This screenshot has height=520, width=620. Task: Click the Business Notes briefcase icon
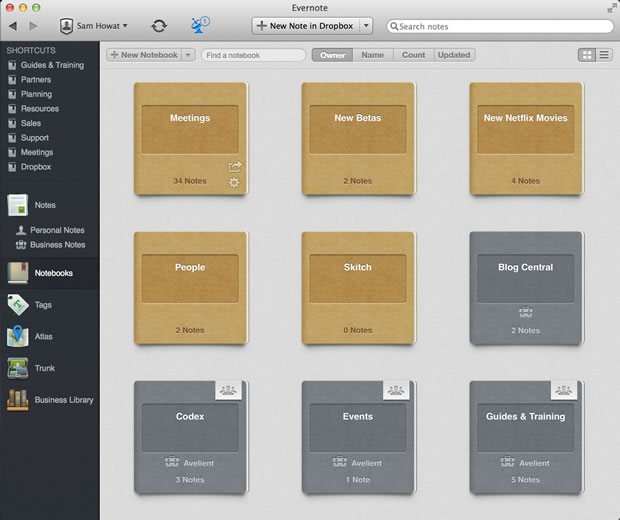[x=21, y=245]
